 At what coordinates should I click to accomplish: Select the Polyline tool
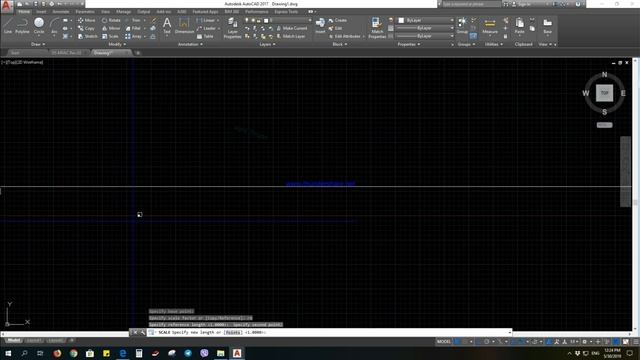tap(22, 25)
